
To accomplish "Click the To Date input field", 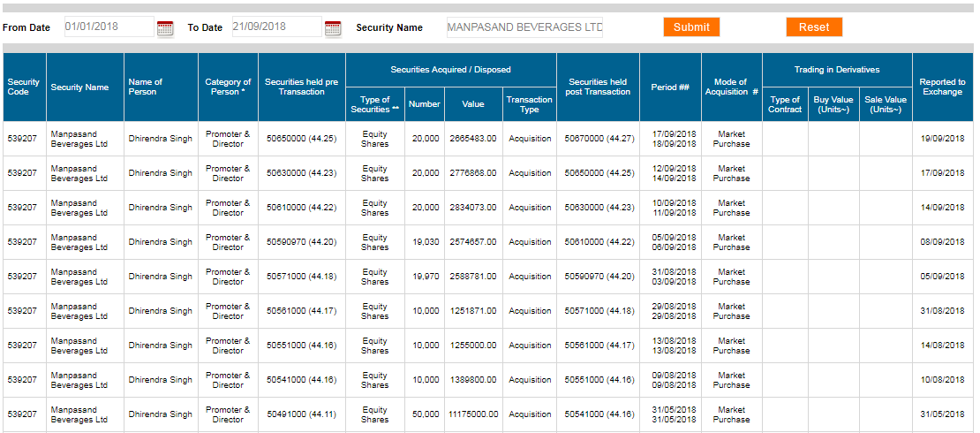I will (x=275, y=27).
